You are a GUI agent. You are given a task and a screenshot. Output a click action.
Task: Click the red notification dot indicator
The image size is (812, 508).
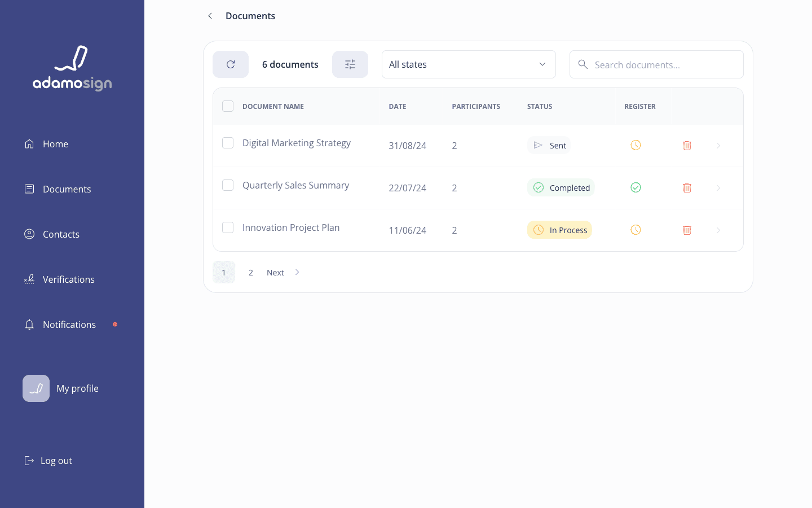coord(115,325)
